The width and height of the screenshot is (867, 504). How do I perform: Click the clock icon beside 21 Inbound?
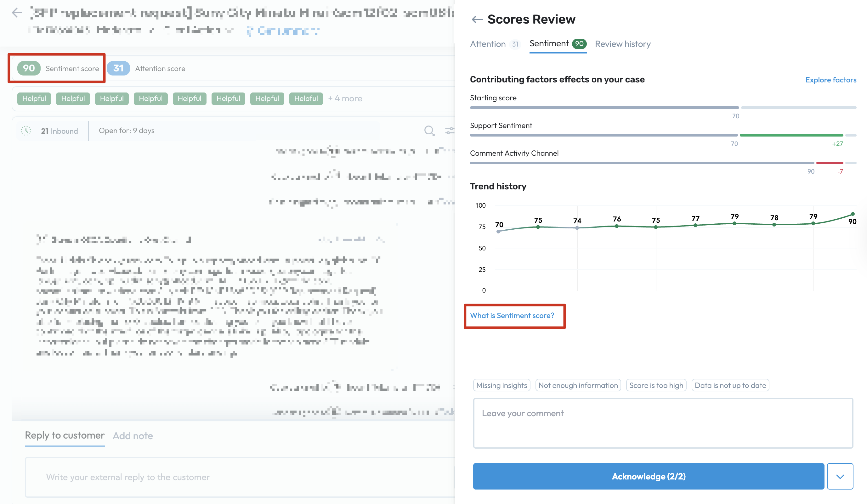pyautogui.click(x=26, y=131)
